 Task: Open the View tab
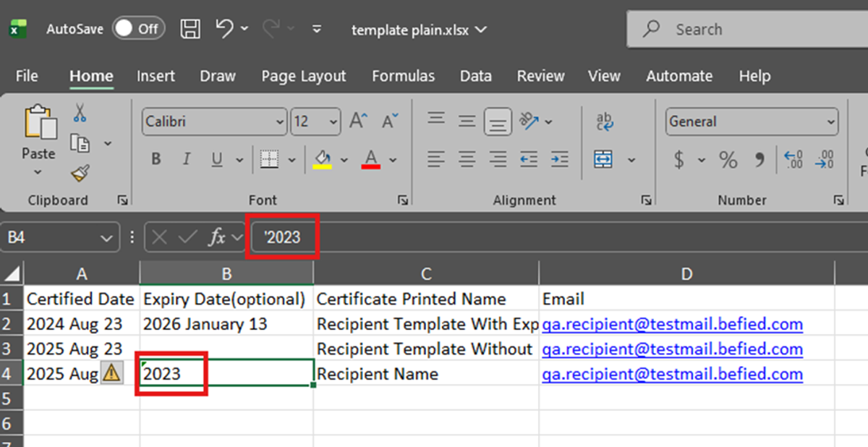(604, 76)
